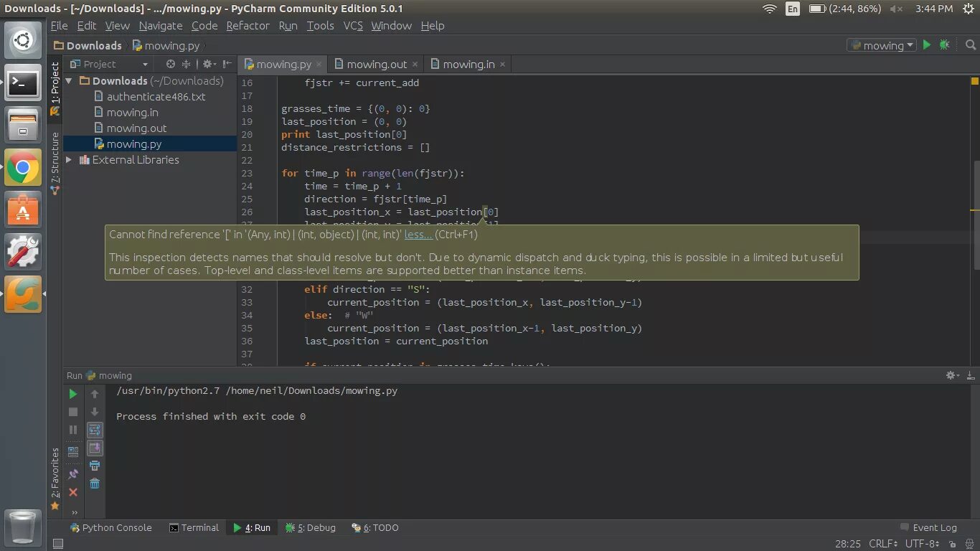Toggle the 1: Project side tab

coord(55,88)
